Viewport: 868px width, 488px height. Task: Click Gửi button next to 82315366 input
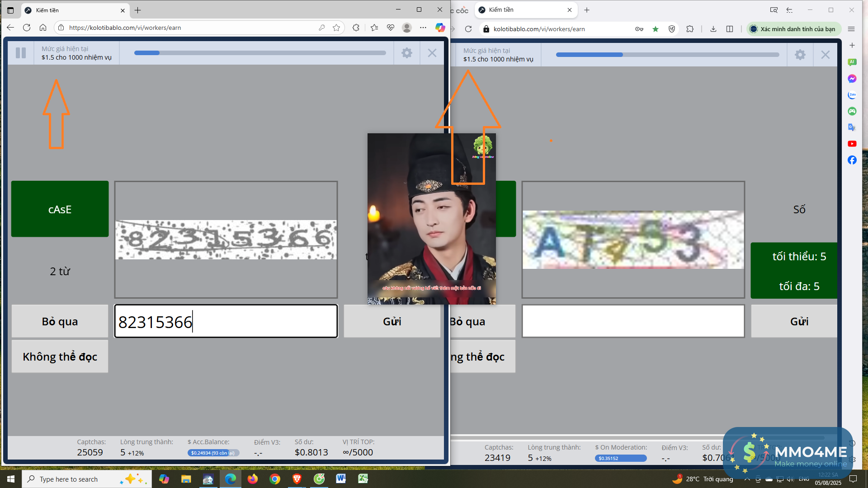tap(392, 321)
